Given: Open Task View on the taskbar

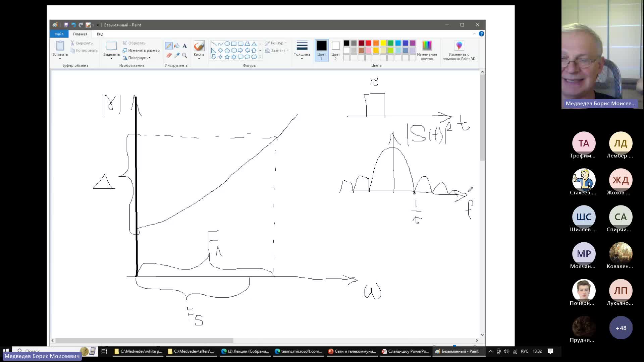Looking at the screenshot, I should [x=104, y=351].
